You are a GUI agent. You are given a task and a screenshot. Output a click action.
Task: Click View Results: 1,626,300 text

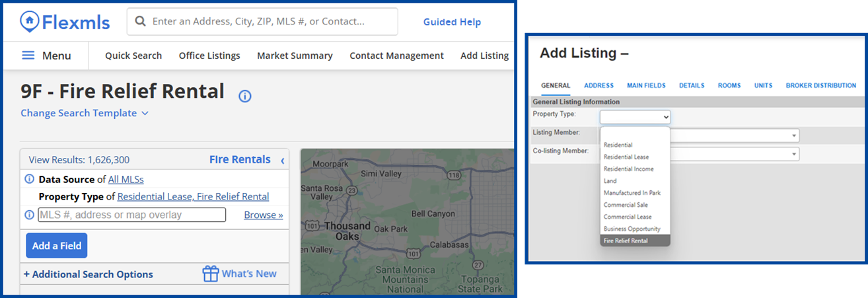click(x=79, y=160)
